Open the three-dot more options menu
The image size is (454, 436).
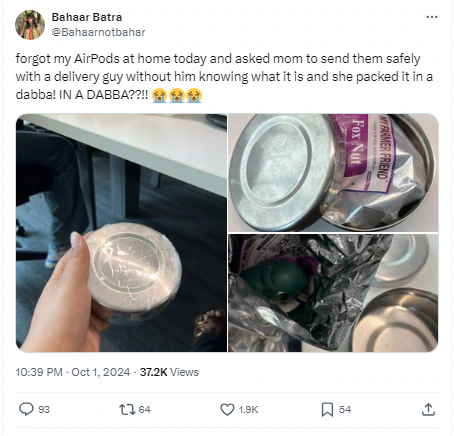pyautogui.click(x=432, y=17)
